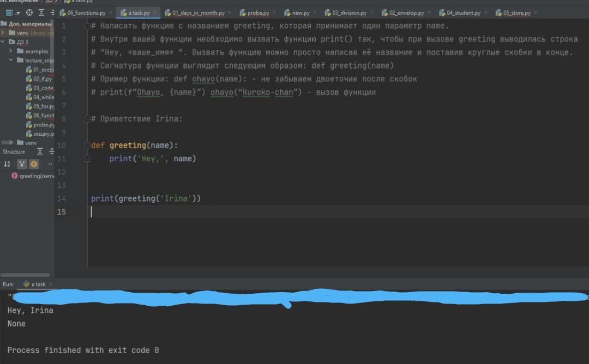Expand the bottom venv folder
The image size is (589, 364).
click(x=10, y=143)
